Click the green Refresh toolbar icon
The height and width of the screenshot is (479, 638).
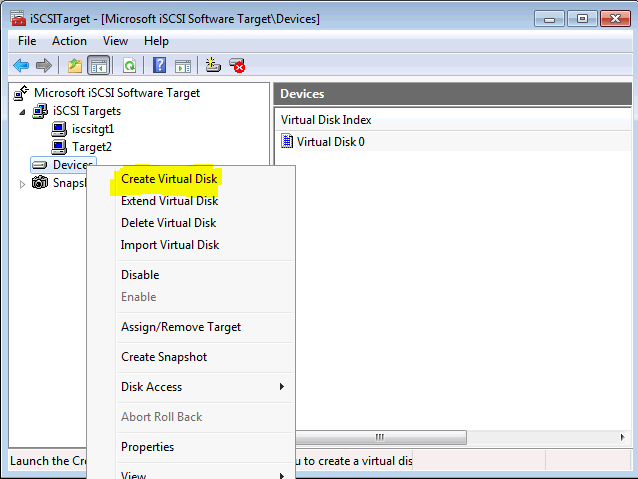(x=129, y=65)
